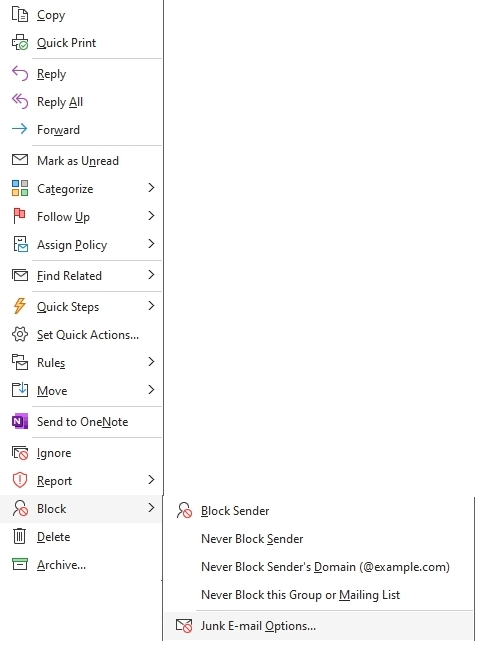Click the Ignore conversation icon

[19, 453]
